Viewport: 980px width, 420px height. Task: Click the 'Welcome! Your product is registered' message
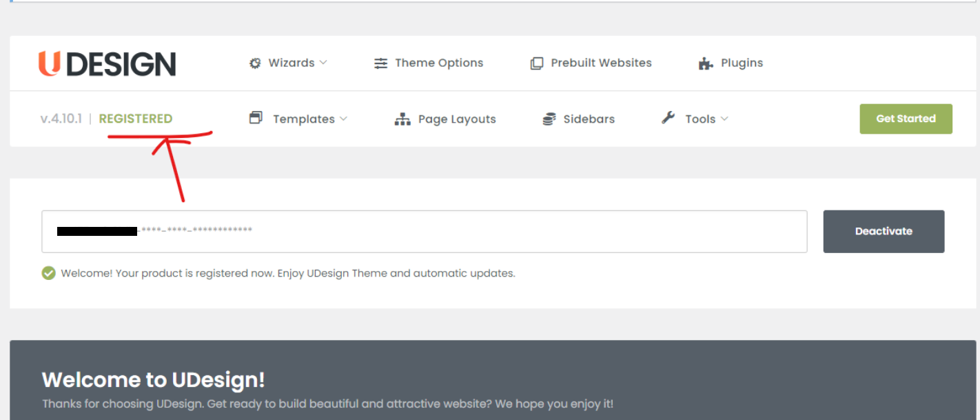pyautogui.click(x=288, y=273)
